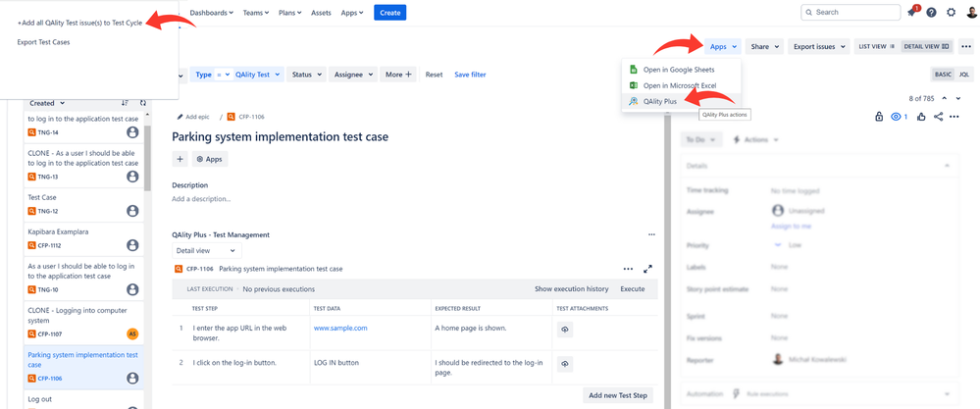Open the Detail view selector in QAlity panel
Viewport: 980px width, 409px height.
coord(206,250)
